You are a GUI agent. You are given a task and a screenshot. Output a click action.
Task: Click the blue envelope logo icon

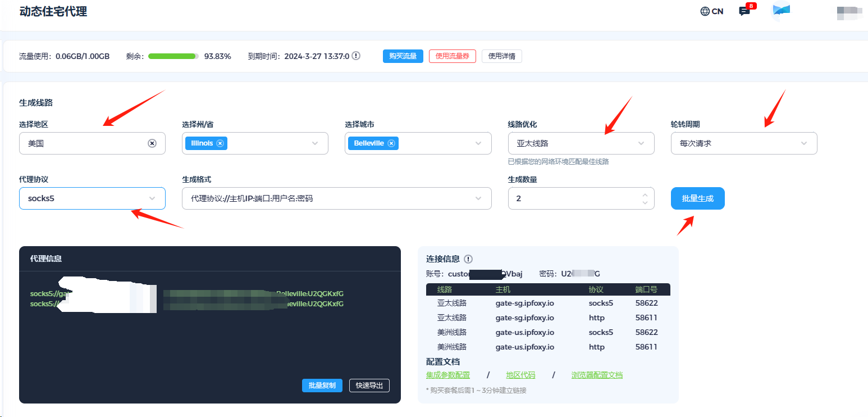click(781, 11)
